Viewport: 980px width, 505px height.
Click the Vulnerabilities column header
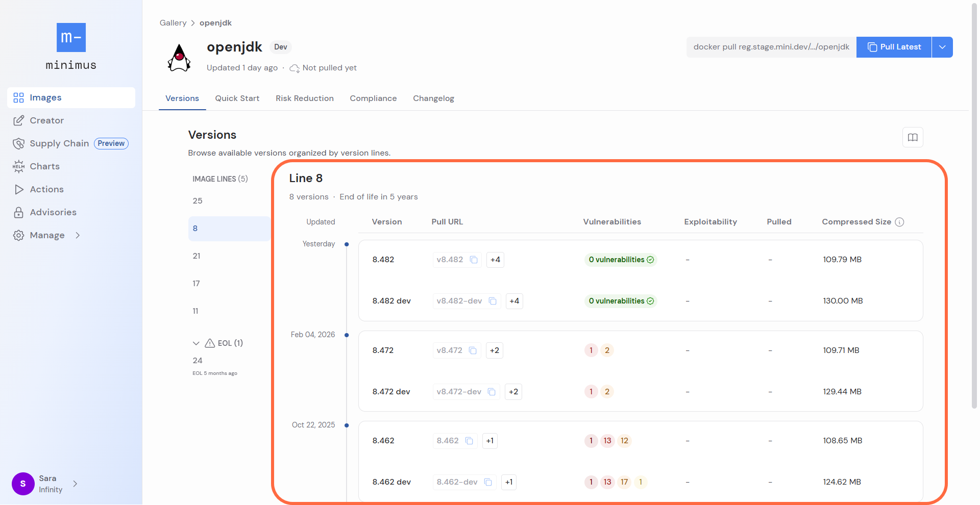(x=612, y=222)
